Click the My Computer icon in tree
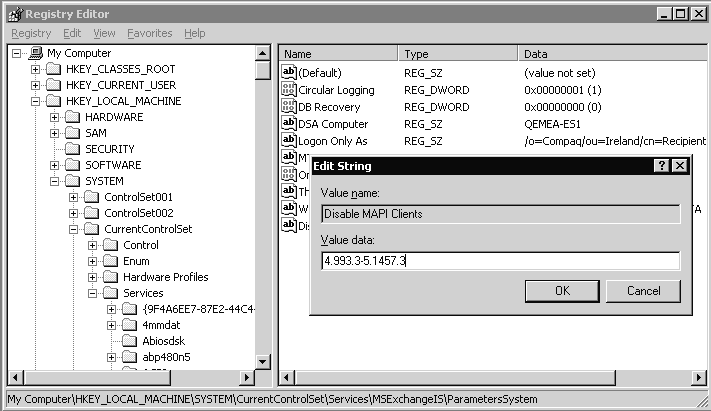The height and width of the screenshot is (411, 711). coord(36,53)
